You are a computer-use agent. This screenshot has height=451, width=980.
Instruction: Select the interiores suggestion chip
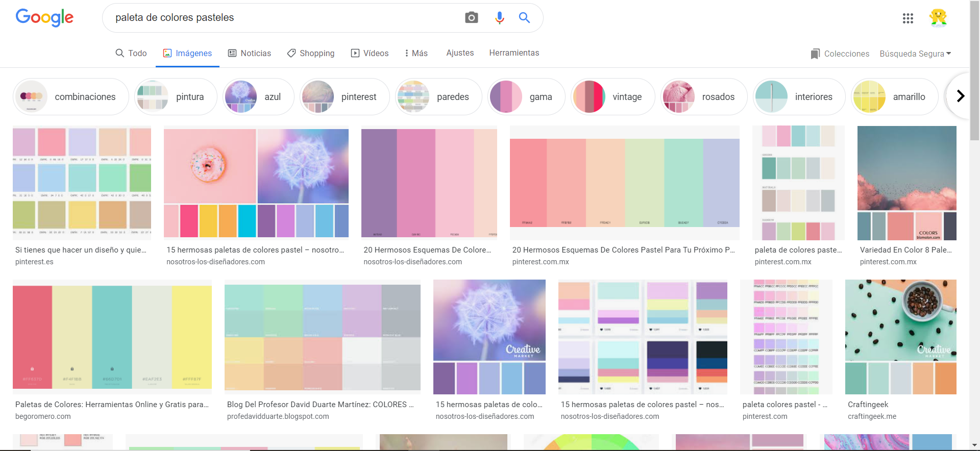pos(799,96)
